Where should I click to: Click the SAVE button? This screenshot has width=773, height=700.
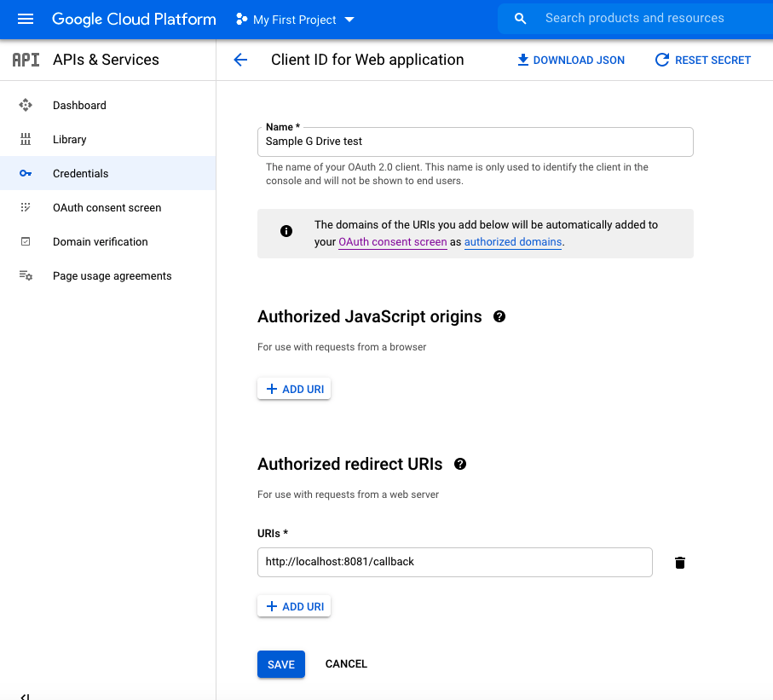tap(281, 664)
